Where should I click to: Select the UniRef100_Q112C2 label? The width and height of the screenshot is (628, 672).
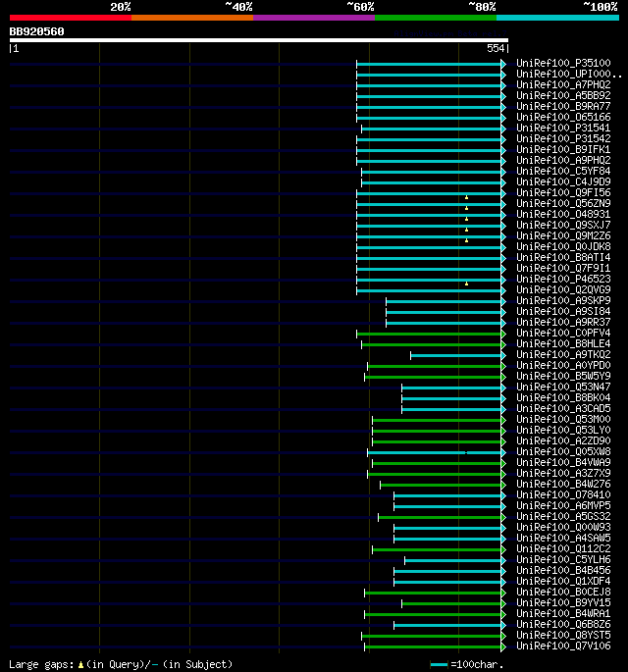click(563, 549)
